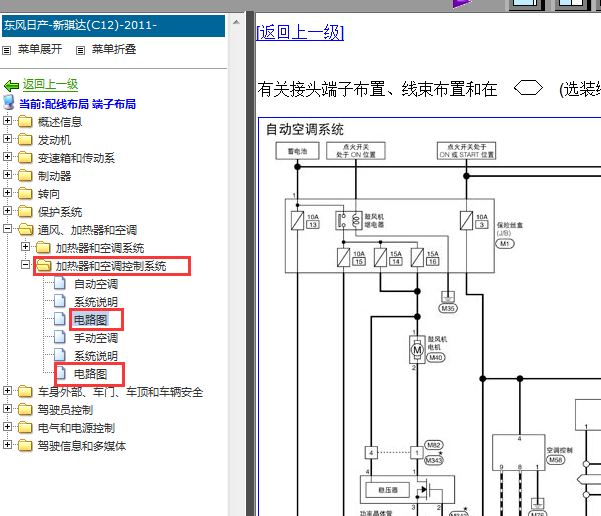Expand the 加热器和空调系统 subfolder
The width and height of the screenshot is (601, 516).
(x=25, y=246)
